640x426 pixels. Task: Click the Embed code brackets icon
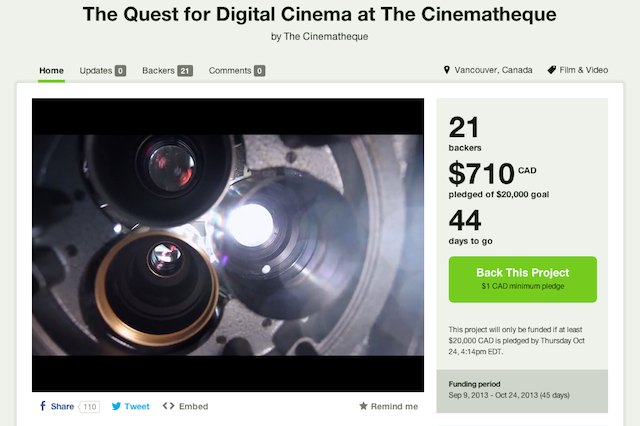pos(168,407)
